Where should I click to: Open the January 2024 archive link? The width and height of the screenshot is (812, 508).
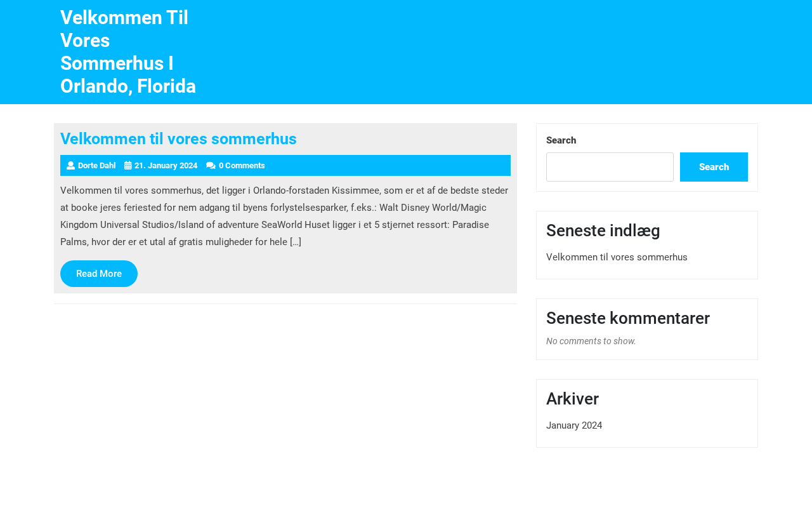[x=574, y=425]
